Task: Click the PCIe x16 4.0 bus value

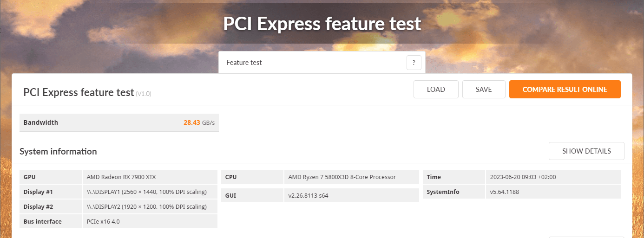Action: point(103,221)
